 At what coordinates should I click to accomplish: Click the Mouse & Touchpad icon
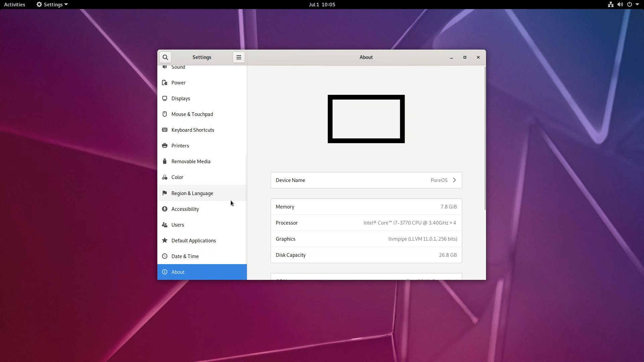click(x=165, y=114)
